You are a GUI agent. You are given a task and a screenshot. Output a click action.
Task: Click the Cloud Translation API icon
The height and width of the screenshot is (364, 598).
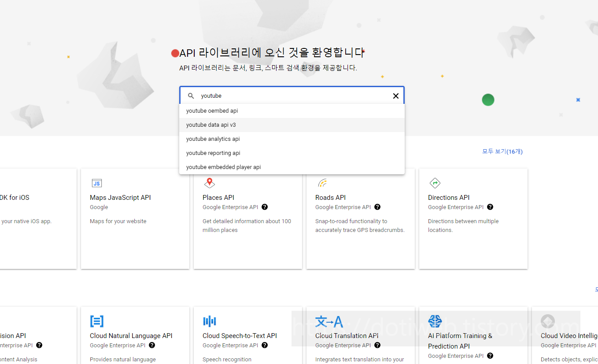tap(329, 322)
